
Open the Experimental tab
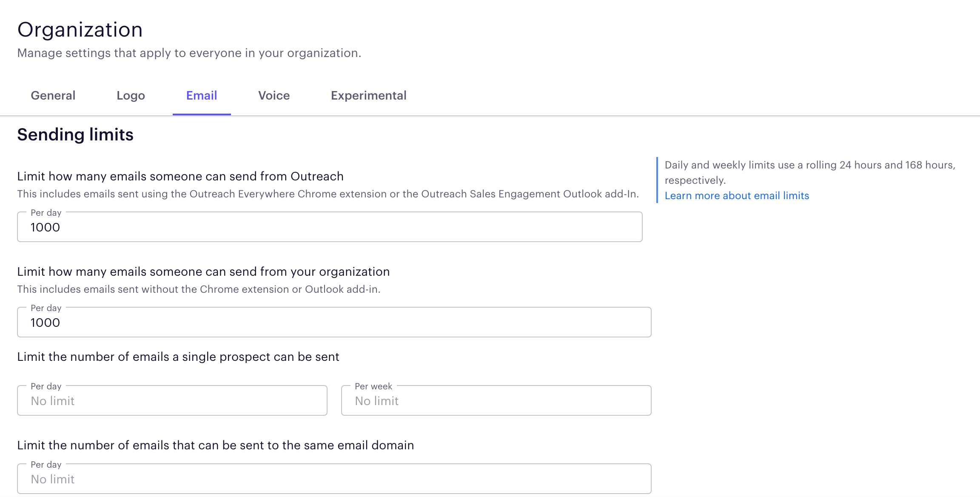pyautogui.click(x=368, y=95)
